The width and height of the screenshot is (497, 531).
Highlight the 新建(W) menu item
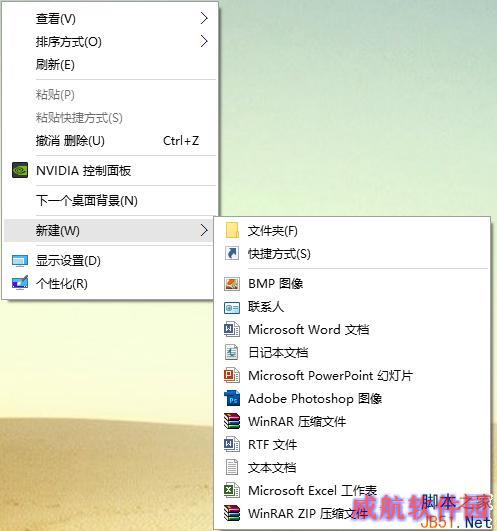tap(109, 230)
